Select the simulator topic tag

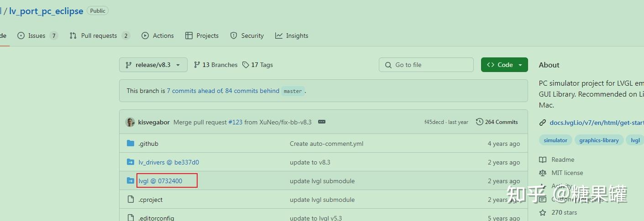(x=555, y=140)
